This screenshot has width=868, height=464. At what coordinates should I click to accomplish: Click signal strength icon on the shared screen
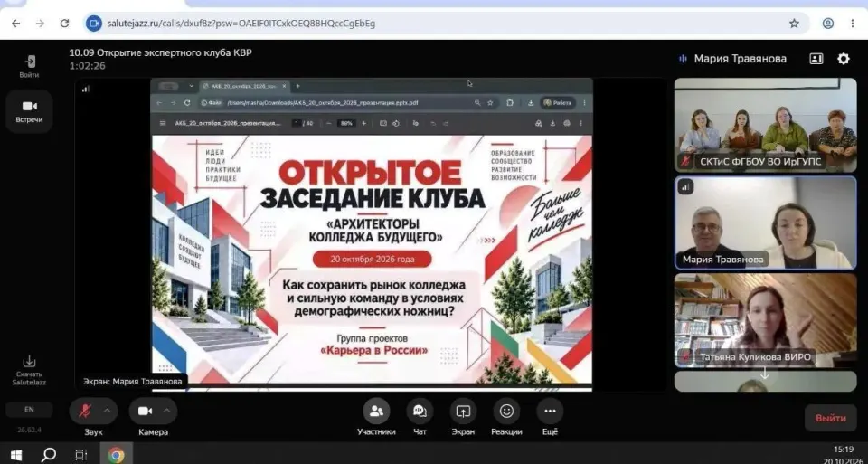coord(85,89)
